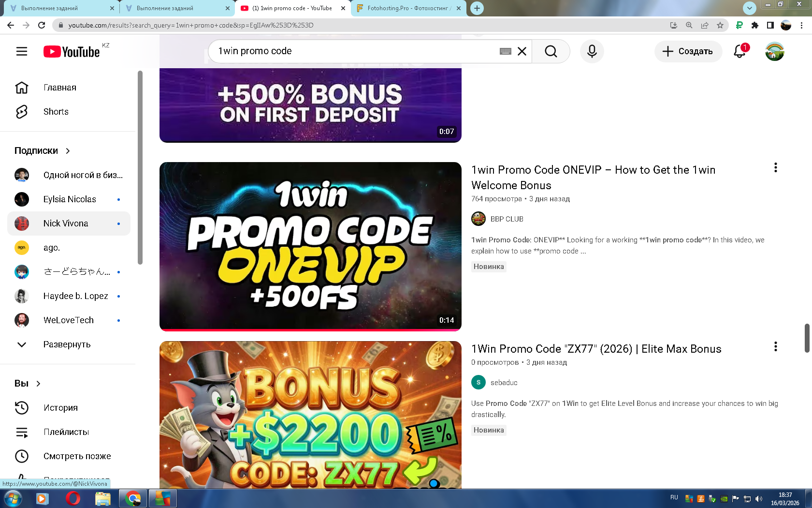Open the Nick Vivona subscription

[69, 224]
